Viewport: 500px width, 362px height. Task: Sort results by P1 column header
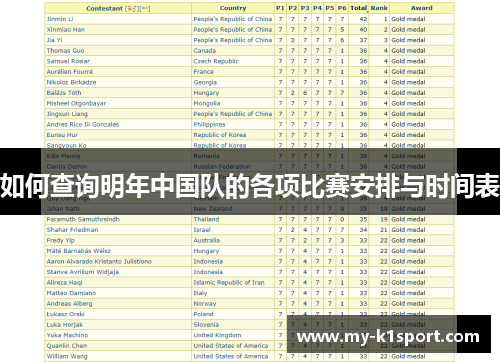[280, 8]
